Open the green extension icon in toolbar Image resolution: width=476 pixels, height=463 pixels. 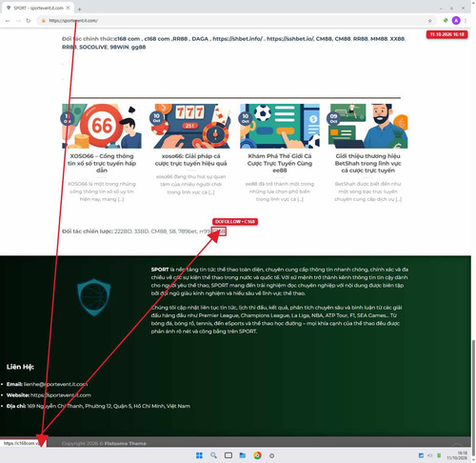coord(446,21)
